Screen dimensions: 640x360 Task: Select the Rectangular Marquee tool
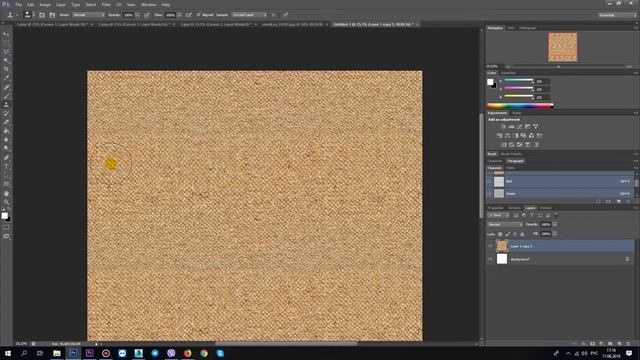click(6, 43)
